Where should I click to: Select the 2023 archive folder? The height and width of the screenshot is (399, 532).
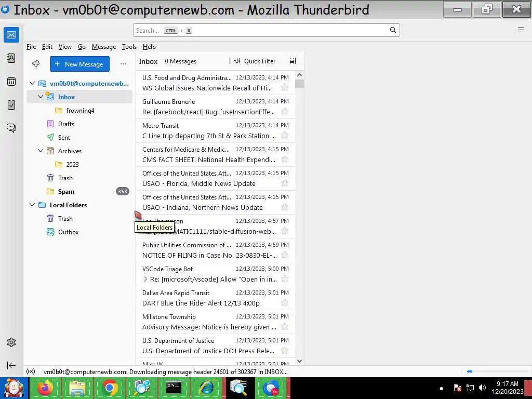79,164
